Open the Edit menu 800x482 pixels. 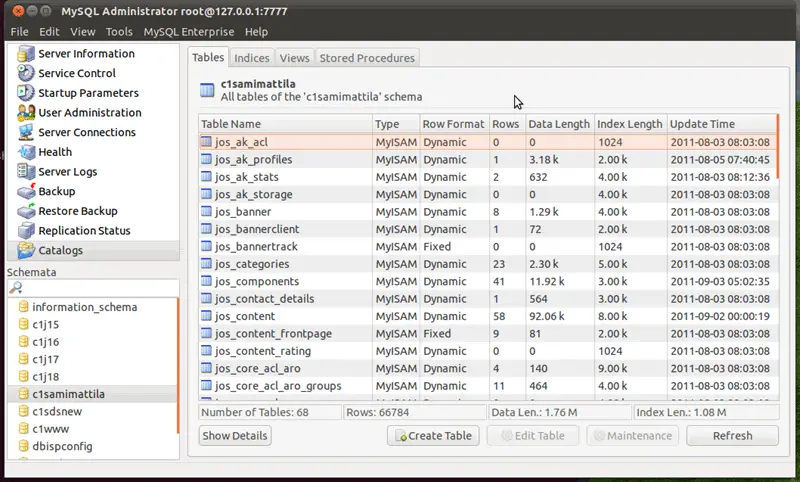click(49, 32)
